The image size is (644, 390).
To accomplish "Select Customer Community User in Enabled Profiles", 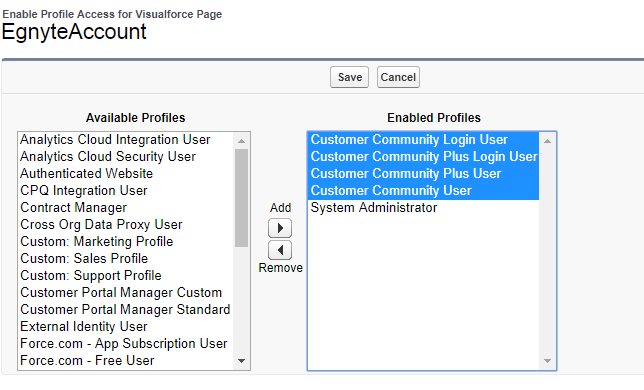I will (423, 191).
